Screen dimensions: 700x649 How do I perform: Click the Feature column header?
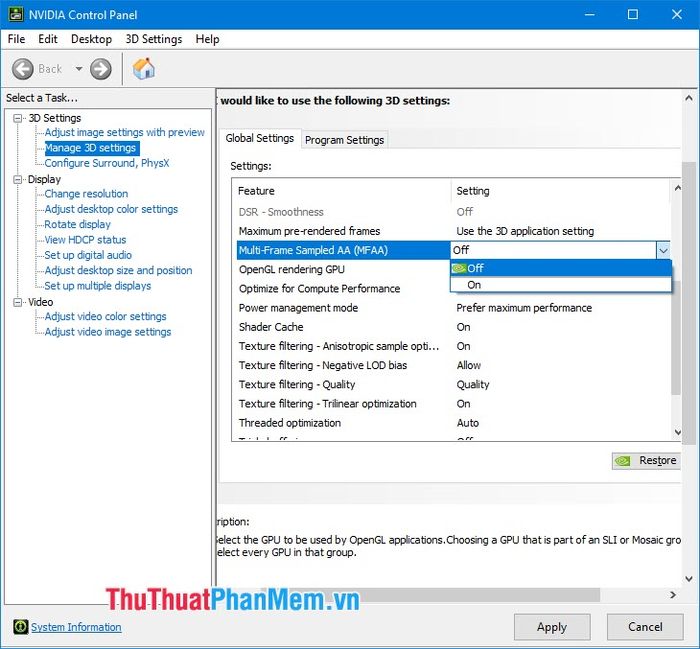(342, 191)
